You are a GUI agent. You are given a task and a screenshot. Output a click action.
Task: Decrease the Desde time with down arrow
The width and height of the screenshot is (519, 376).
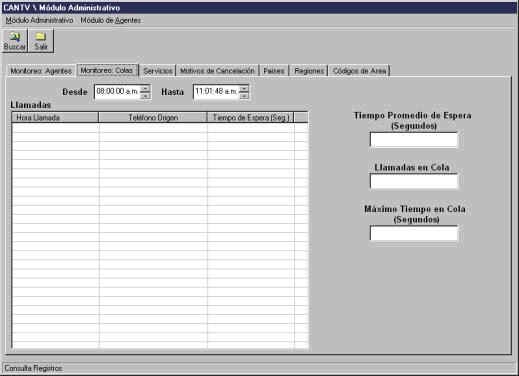coord(145,96)
